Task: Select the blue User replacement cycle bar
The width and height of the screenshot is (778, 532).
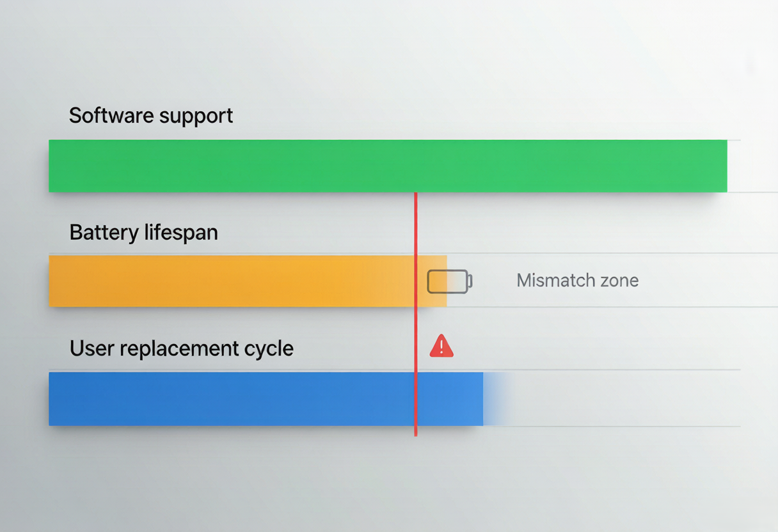Action: point(266,398)
